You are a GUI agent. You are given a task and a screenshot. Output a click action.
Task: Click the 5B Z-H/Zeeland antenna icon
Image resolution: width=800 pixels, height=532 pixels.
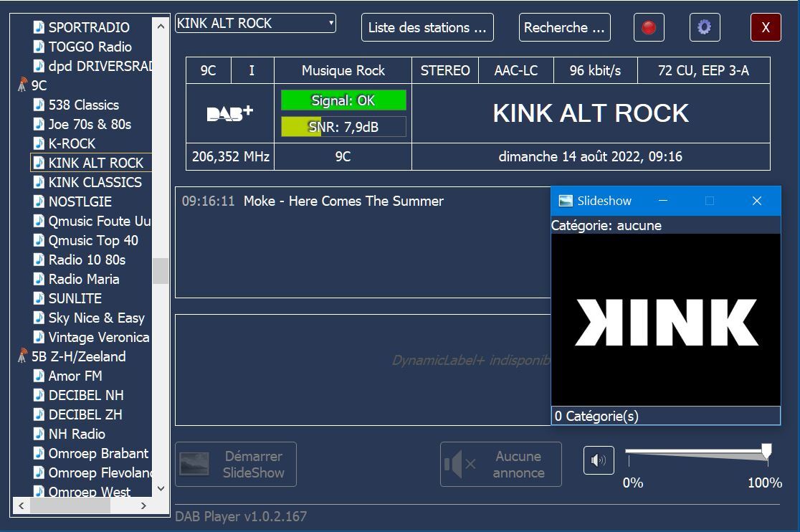tap(22, 356)
